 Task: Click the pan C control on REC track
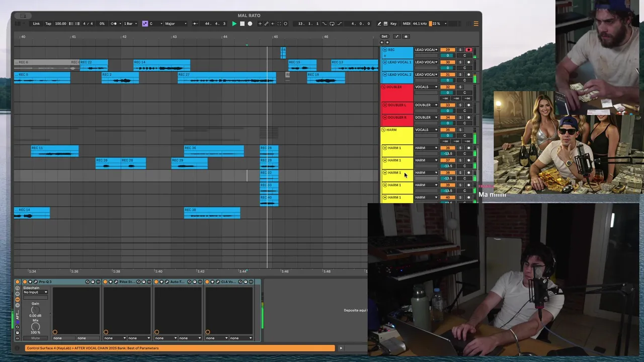(464, 56)
